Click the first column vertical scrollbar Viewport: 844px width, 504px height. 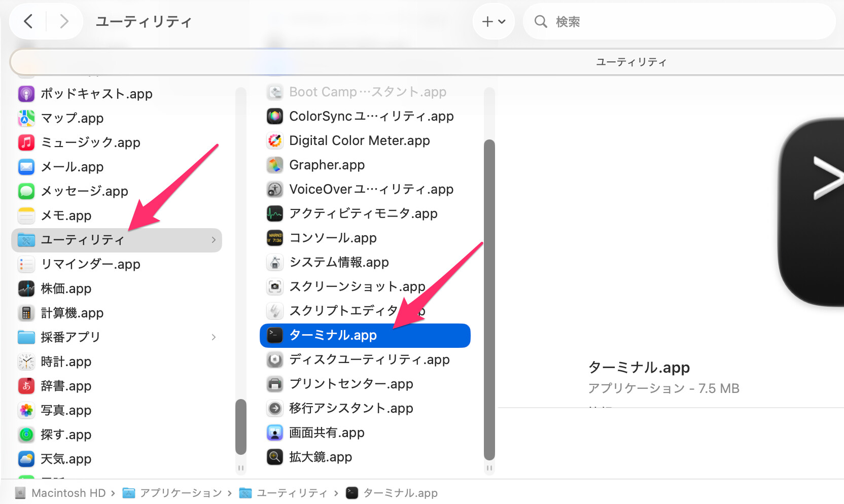241,427
